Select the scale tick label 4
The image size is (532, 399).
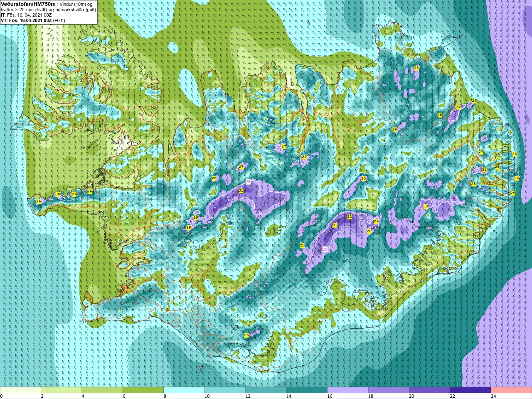pos(83,396)
